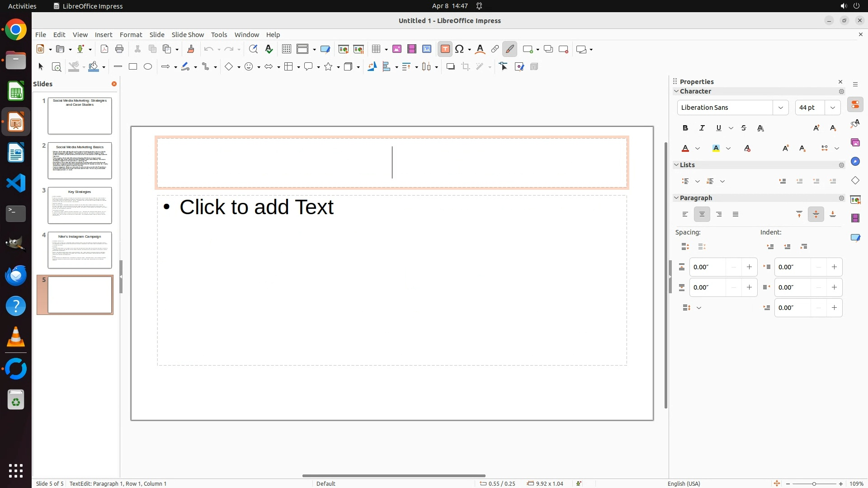
Task: Open the Slide Show menu
Action: coord(188,35)
